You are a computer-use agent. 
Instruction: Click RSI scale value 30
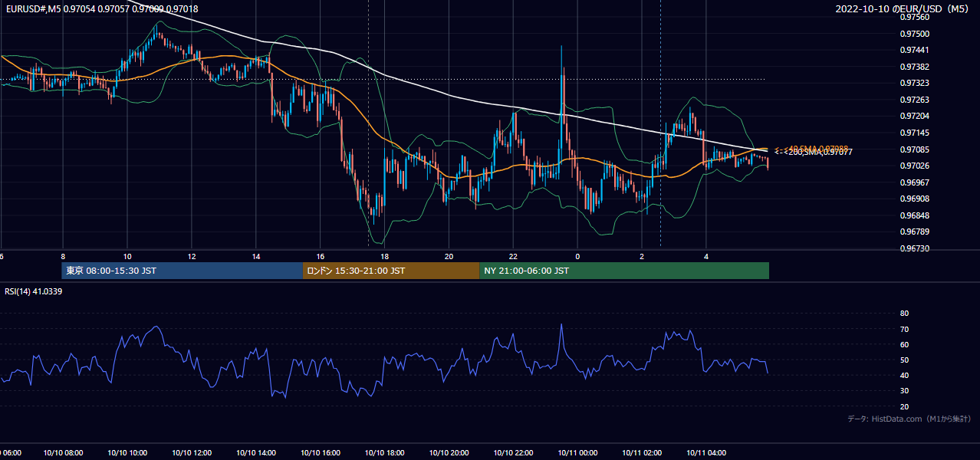(x=904, y=391)
